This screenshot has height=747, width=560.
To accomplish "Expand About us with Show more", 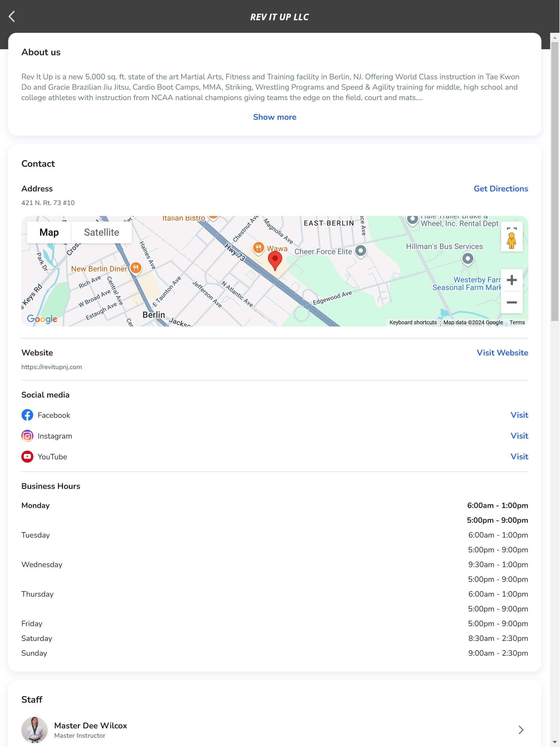I will 275,117.
